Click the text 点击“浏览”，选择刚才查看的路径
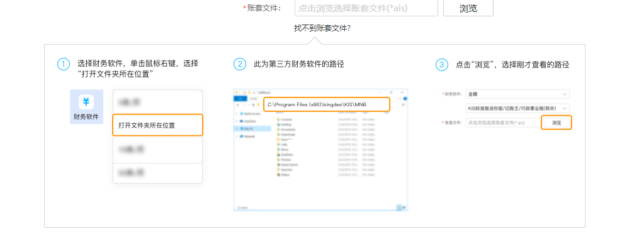This screenshot has width=644, height=239. (x=512, y=65)
